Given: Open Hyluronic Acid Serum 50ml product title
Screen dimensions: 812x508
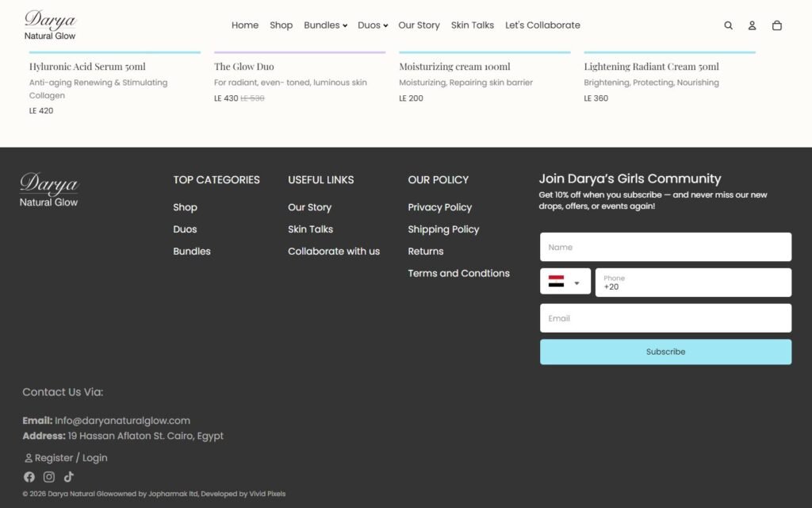Looking at the screenshot, I should click(x=87, y=67).
